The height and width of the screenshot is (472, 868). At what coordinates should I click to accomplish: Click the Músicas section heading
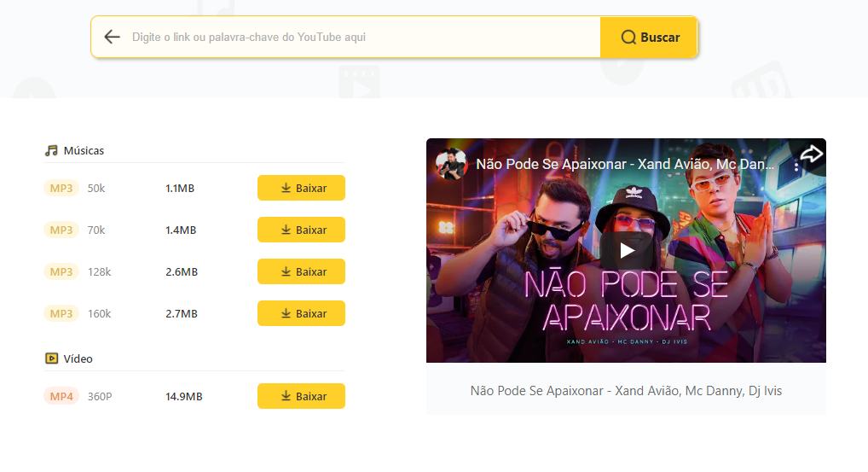point(84,151)
